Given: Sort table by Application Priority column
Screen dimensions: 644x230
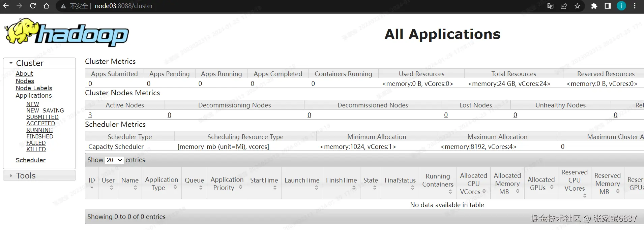Looking at the screenshot, I should (227, 183).
